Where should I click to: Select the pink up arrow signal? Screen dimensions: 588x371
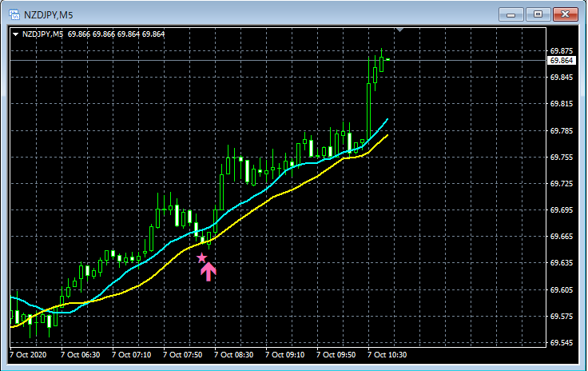[209, 272]
